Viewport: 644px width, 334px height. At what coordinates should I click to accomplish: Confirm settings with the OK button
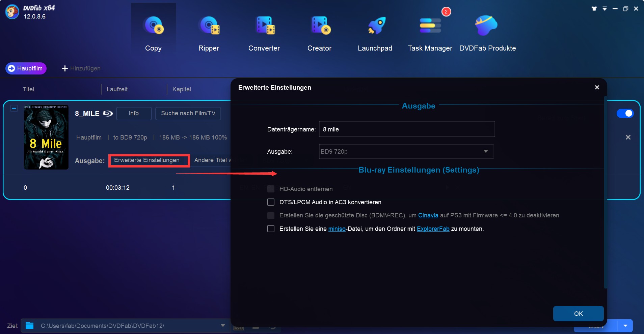[x=578, y=313]
